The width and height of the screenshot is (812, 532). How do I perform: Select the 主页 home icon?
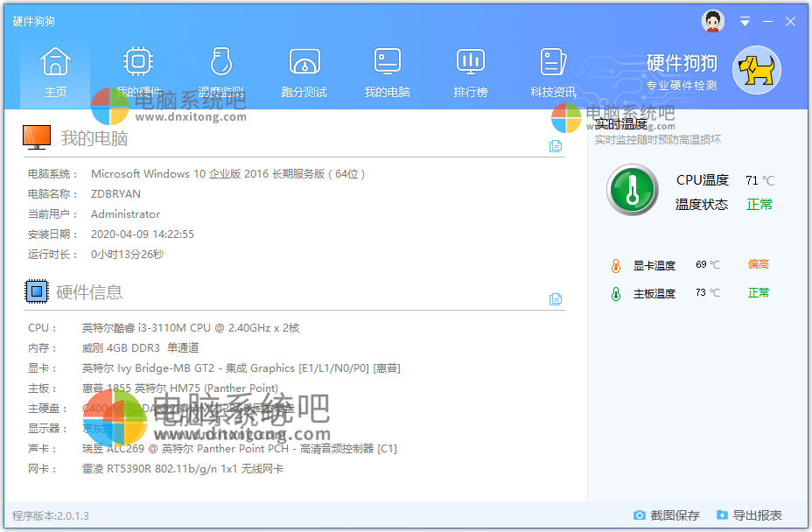click(x=54, y=61)
